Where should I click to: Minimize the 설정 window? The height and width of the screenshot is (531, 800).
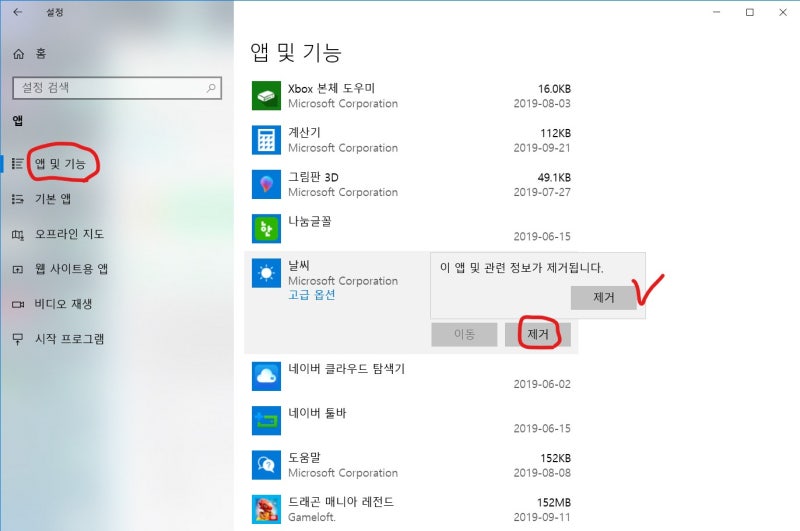tap(717, 12)
